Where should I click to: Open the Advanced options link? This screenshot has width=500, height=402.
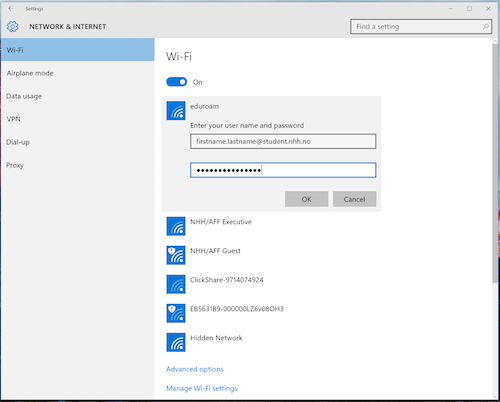[x=195, y=369]
